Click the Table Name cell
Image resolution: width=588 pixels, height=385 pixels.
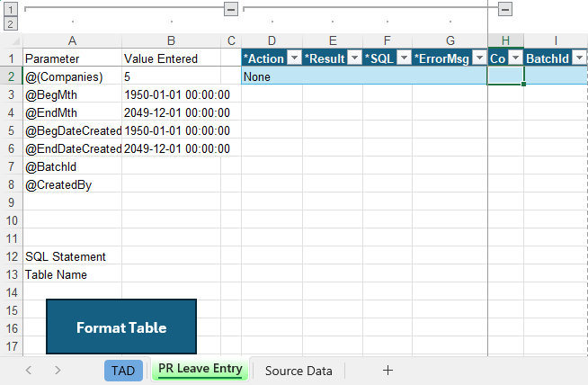click(x=72, y=274)
